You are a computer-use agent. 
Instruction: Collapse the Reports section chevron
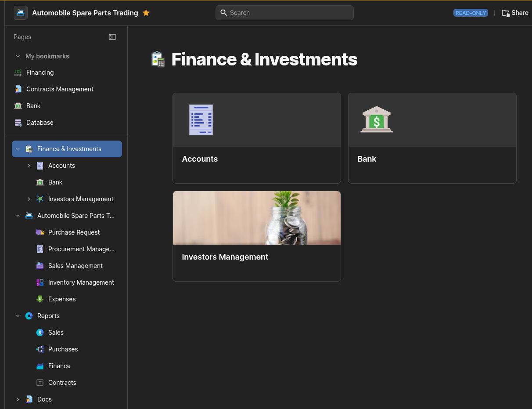(18, 316)
